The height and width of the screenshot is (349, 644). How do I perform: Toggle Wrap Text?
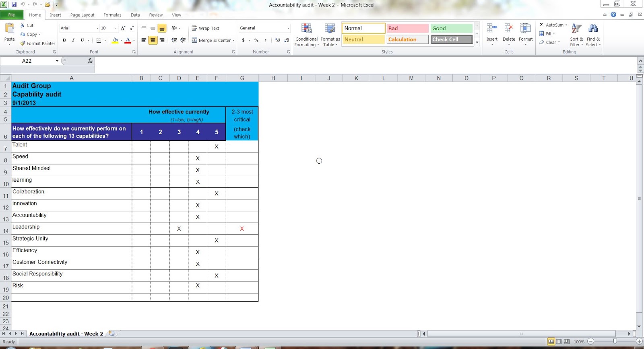pos(206,28)
